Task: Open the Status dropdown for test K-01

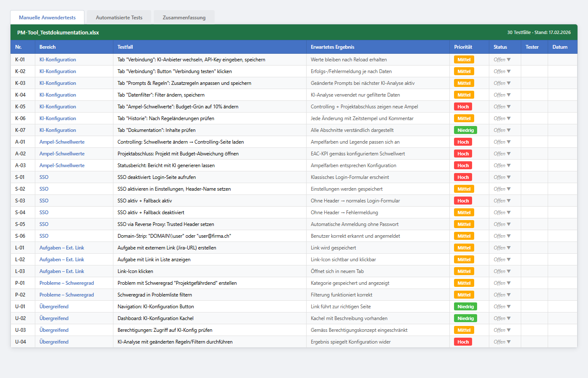Action: click(502, 60)
